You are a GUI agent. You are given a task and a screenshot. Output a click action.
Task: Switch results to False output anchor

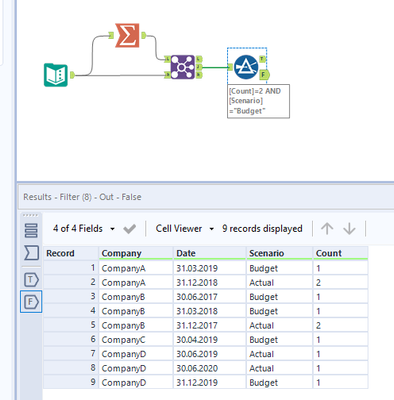[31, 302]
